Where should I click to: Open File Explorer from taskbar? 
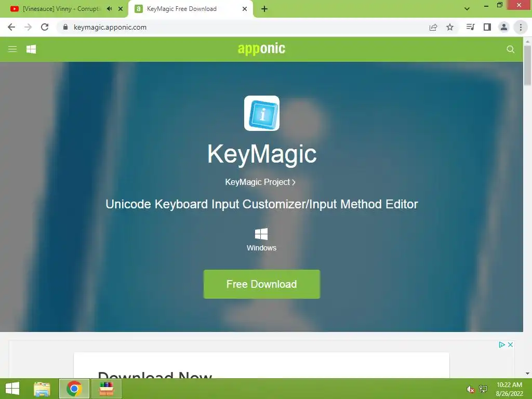(42, 389)
